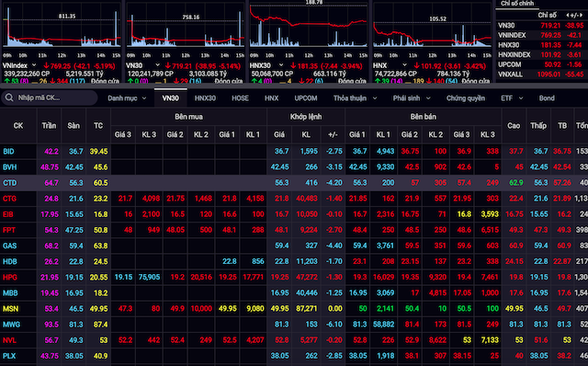Click HPG bid volume 75,905
This screenshot has height=366, width=588.
149,278
